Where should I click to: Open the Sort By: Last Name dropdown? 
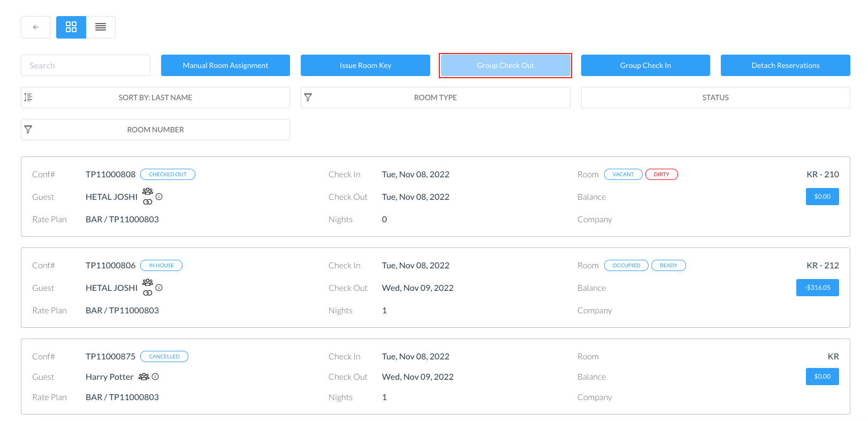click(x=155, y=97)
